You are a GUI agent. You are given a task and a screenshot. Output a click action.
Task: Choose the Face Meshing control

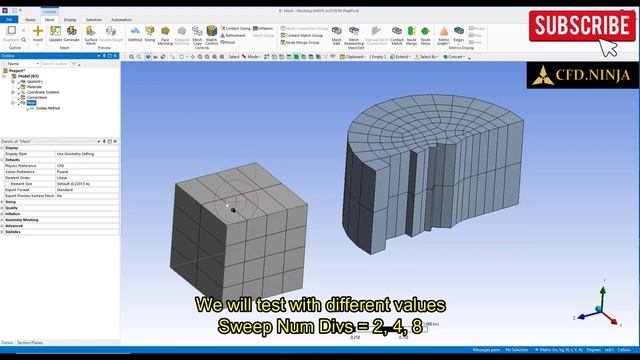click(165, 31)
